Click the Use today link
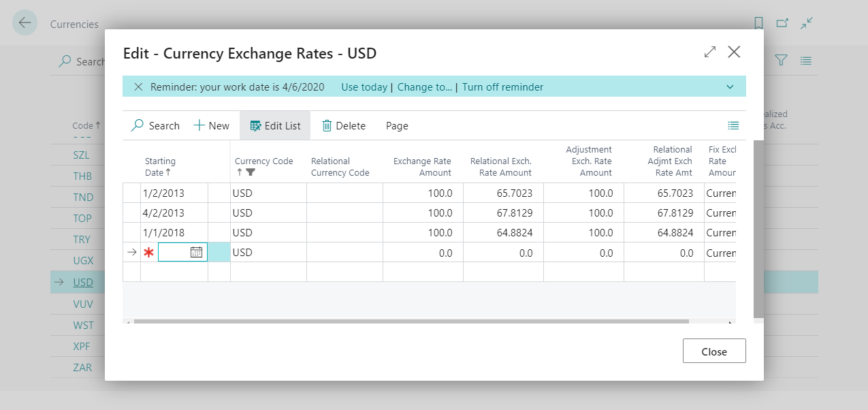 (363, 86)
